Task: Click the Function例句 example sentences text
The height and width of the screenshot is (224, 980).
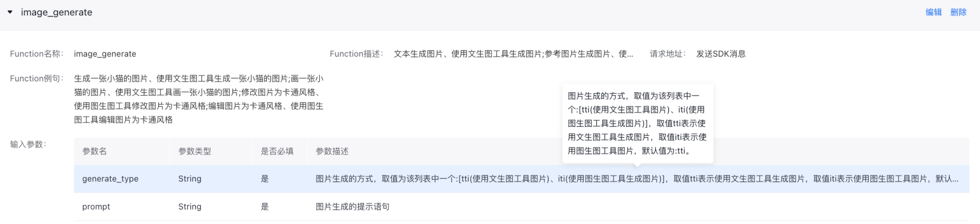Action: 198,99
